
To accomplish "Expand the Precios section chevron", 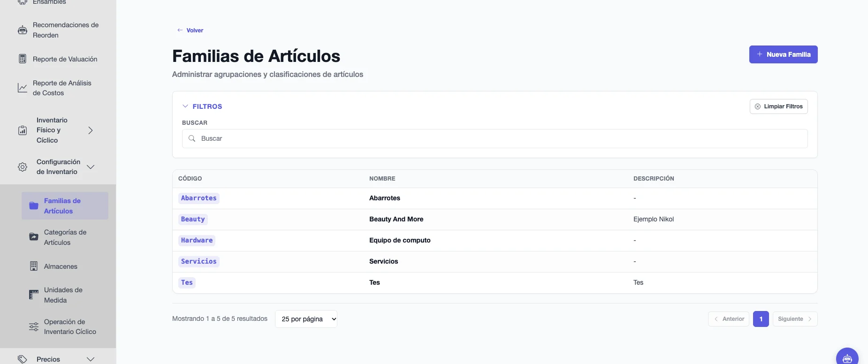I will (x=91, y=359).
